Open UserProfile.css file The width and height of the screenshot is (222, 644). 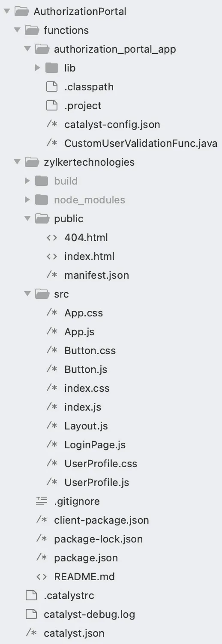[x=101, y=463]
